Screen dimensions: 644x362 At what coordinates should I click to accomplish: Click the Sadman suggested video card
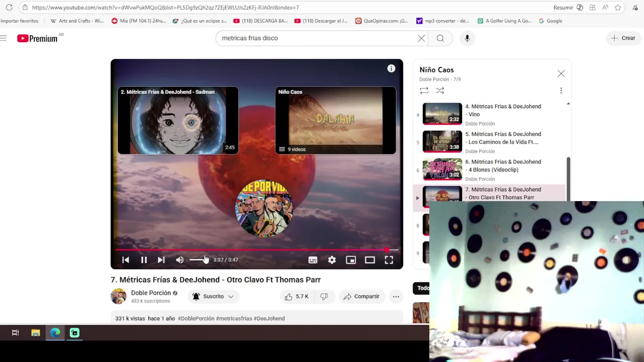click(x=178, y=121)
